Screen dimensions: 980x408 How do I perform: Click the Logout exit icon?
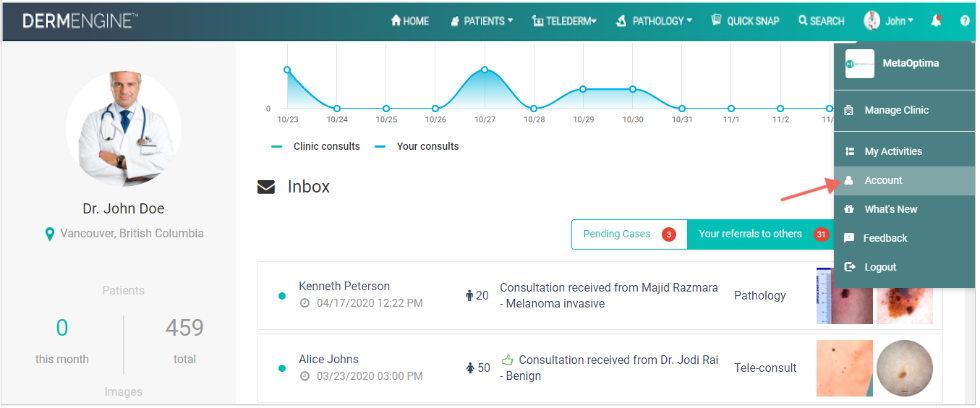[849, 267]
